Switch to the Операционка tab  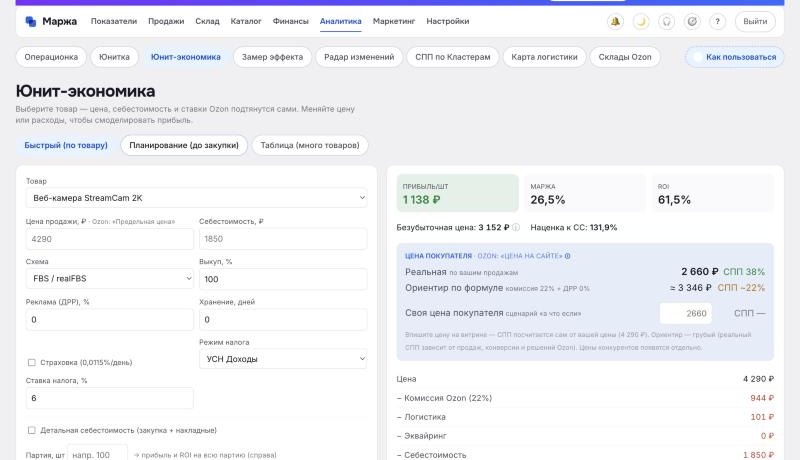point(51,57)
